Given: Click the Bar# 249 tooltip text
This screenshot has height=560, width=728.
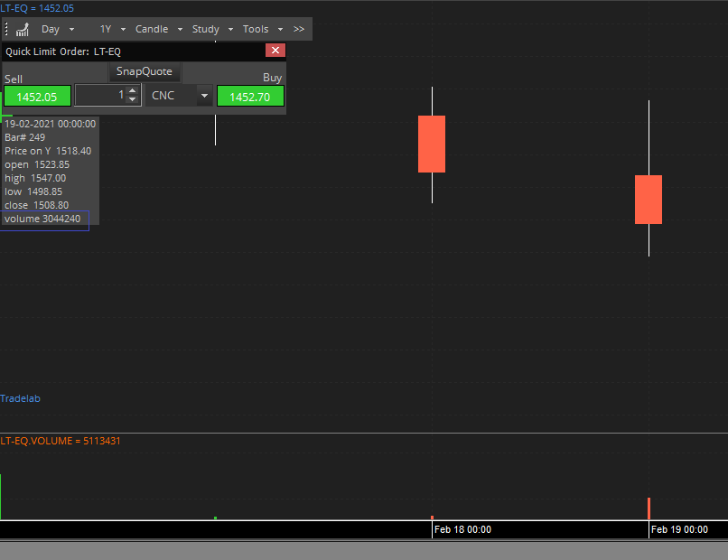Looking at the screenshot, I should tap(24, 137).
